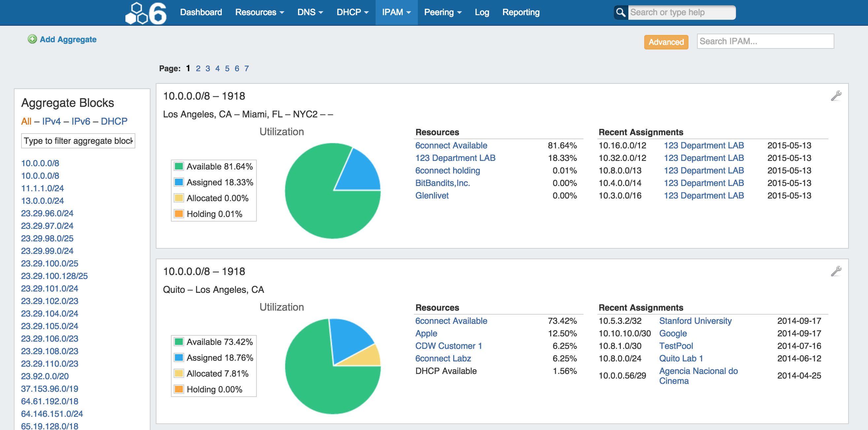Expand the DHCP dropdown menu
Viewport: 868px width, 430px height.
pyautogui.click(x=352, y=12)
